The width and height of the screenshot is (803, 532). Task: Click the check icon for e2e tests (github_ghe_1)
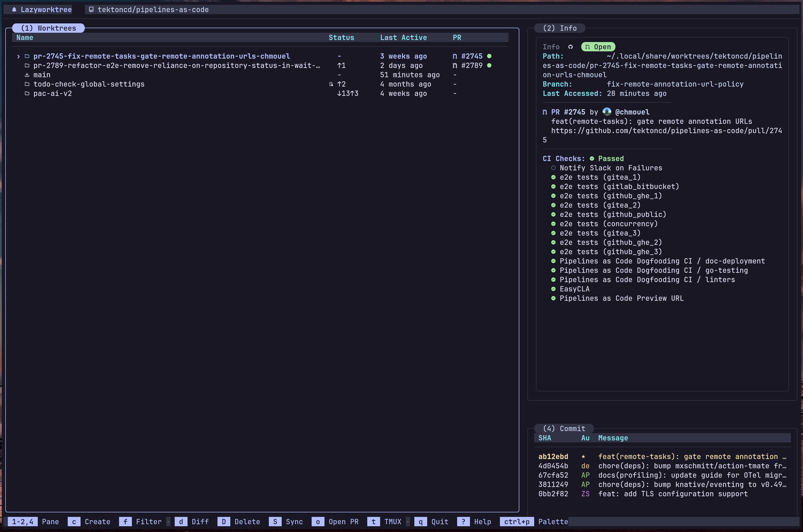pyautogui.click(x=553, y=196)
